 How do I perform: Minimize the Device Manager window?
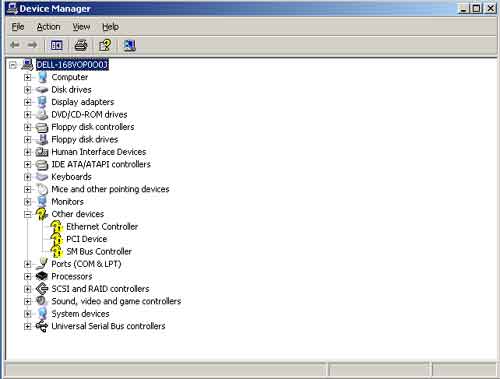click(464, 8)
